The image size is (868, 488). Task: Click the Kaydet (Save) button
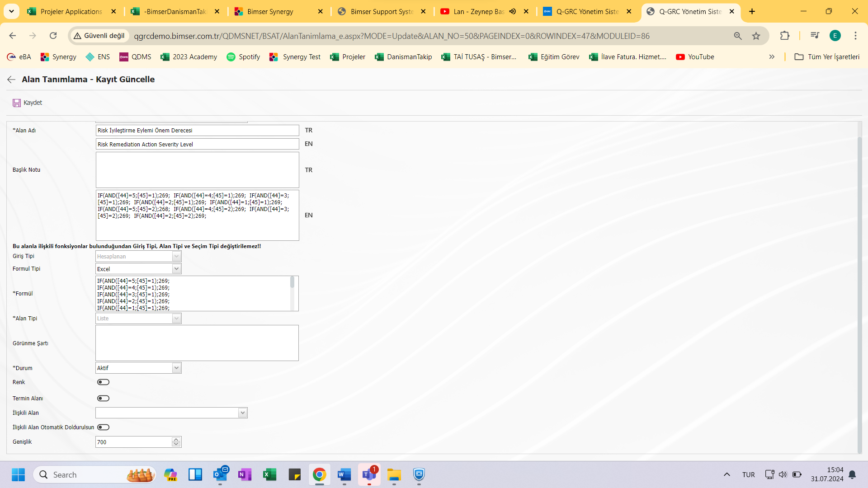point(27,103)
